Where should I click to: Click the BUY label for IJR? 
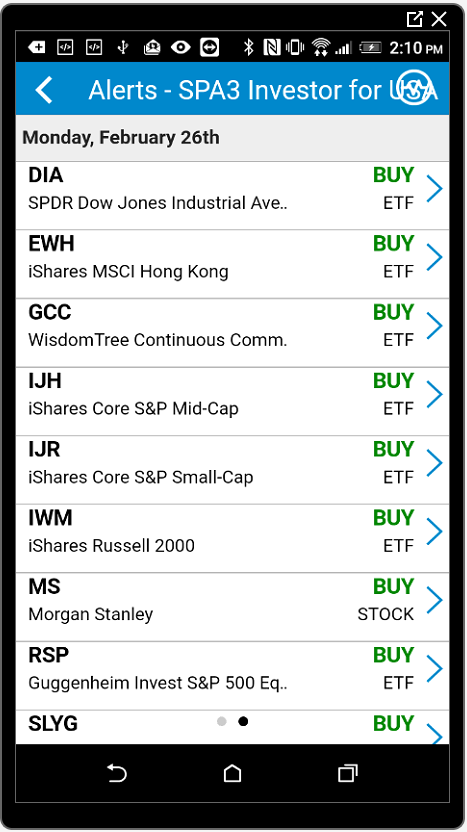[x=393, y=449]
